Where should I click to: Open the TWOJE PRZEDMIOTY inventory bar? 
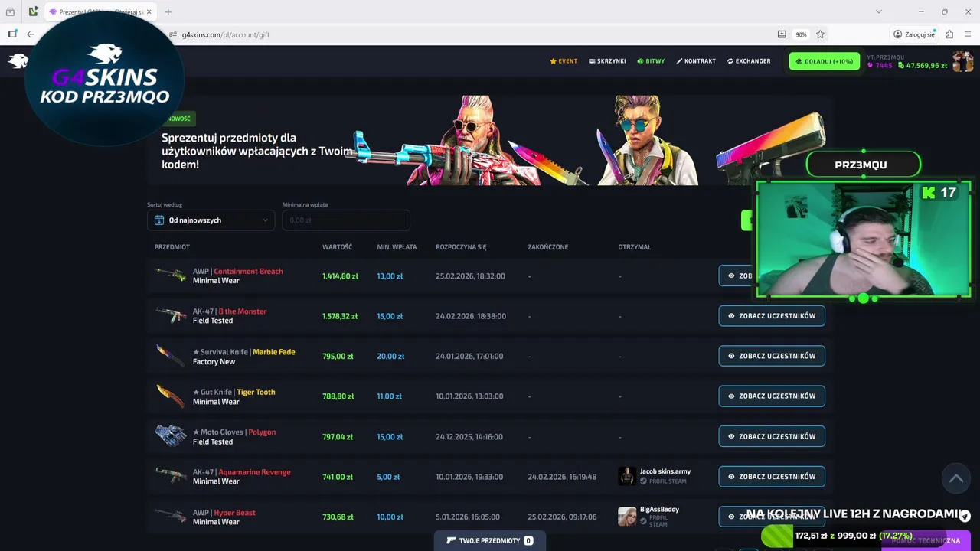(x=490, y=540)
